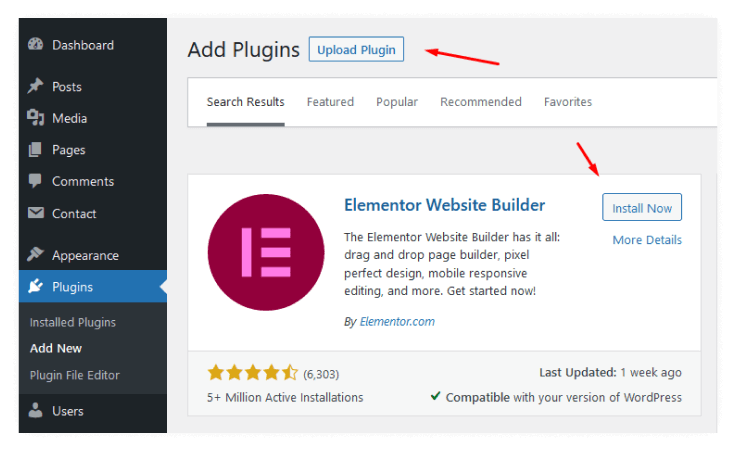Viewport: 736px width, 451px height.
Task: Click the Users person icon
Action: coord(35,410)
